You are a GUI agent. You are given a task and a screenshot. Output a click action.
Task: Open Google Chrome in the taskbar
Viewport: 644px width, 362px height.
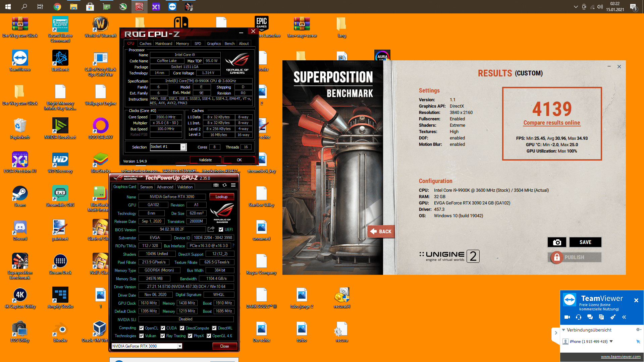57,7
